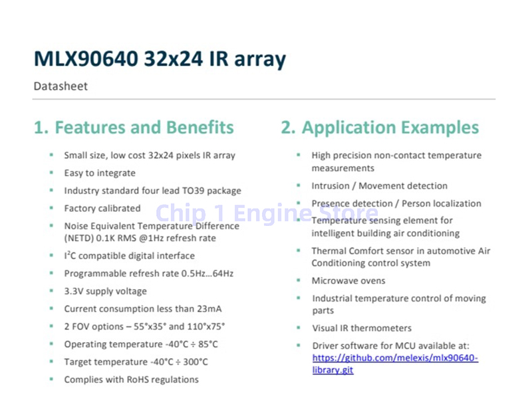Click the bullet next to 'Factory calibrated'

(x=51, y=208)
